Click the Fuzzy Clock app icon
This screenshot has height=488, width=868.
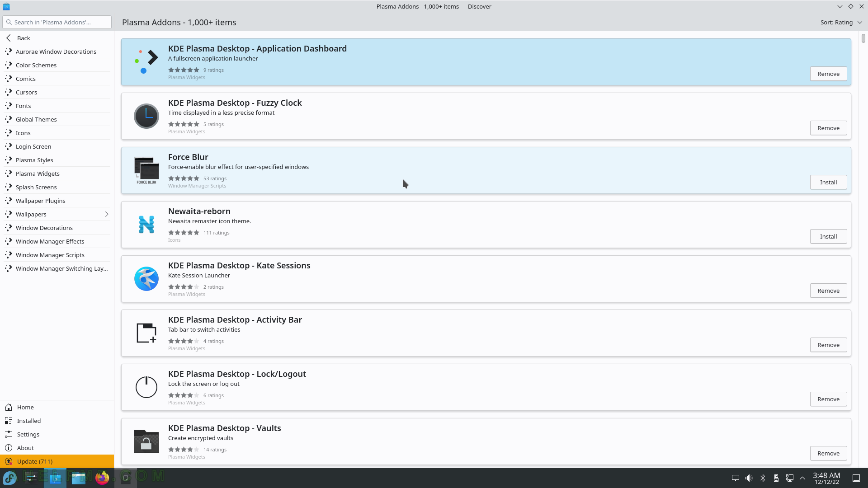click(146, 116)
